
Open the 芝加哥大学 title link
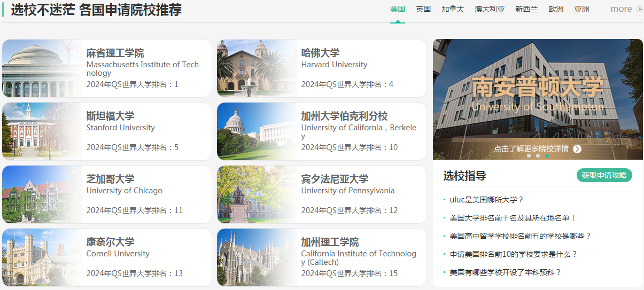(x=110, y=179)
